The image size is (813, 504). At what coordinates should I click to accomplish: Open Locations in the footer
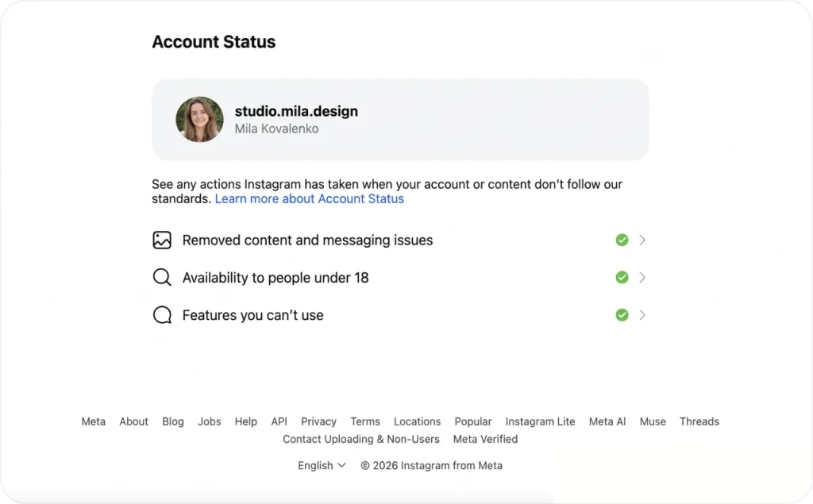417,421
